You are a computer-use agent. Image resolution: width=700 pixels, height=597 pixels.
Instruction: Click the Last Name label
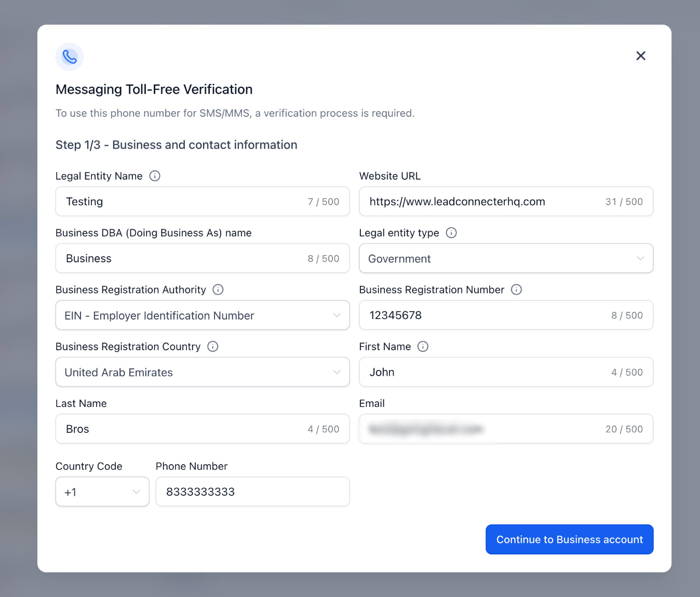(81, 404)
